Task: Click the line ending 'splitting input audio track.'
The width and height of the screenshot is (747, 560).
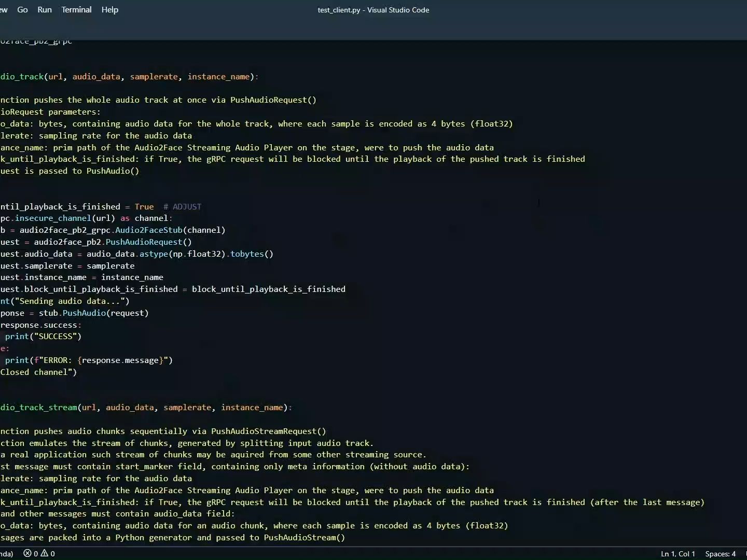Action: click(187, 443)
